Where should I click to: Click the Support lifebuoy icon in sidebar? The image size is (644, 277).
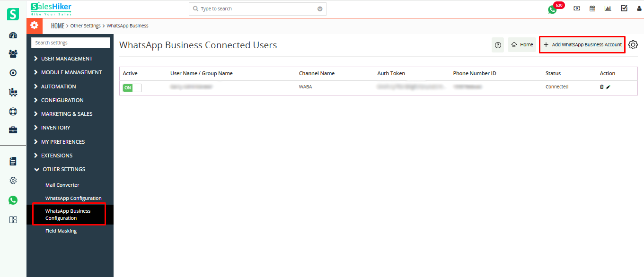point(13,111)
